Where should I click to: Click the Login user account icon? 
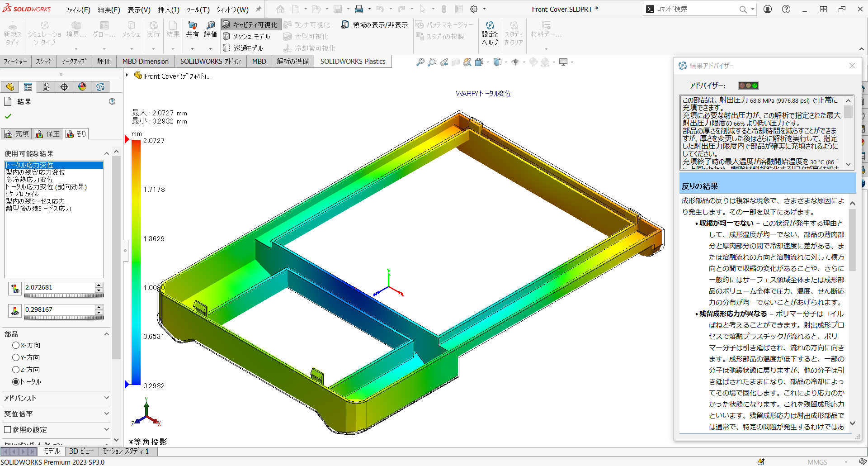pos(768,9)
